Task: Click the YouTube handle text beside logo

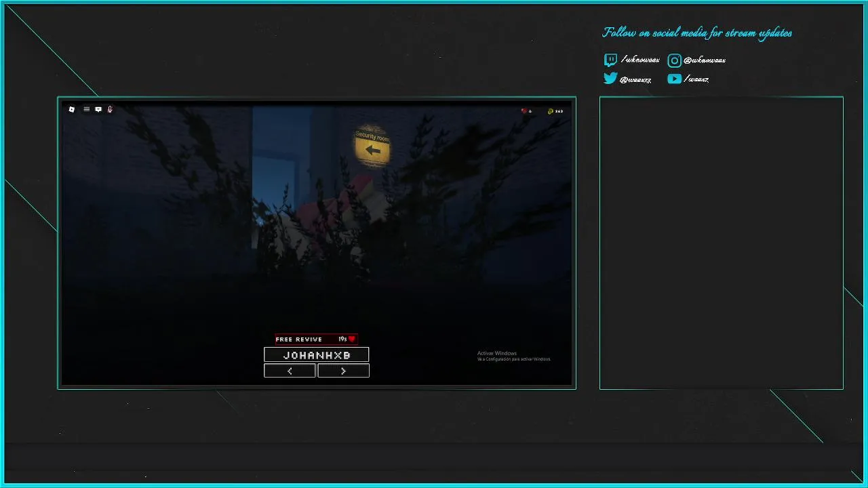Action: [x=696, y=79]
